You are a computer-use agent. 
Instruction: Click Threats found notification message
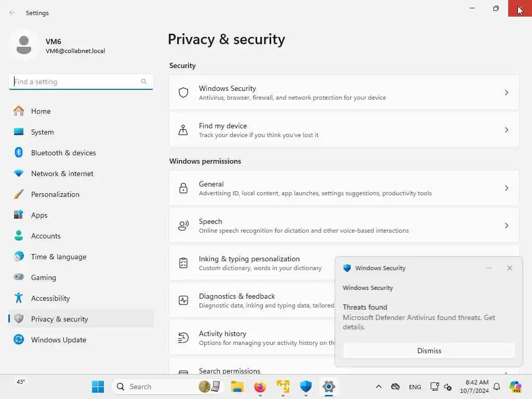click(x=419, y=317)
